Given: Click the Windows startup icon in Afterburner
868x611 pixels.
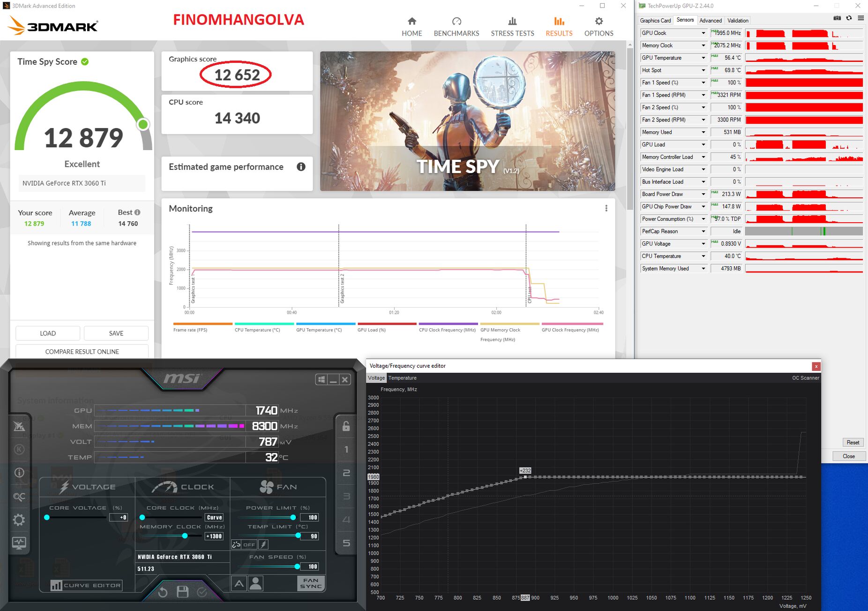Looking at the screenshot, I should pyautogui.click(x=322, y=379).
